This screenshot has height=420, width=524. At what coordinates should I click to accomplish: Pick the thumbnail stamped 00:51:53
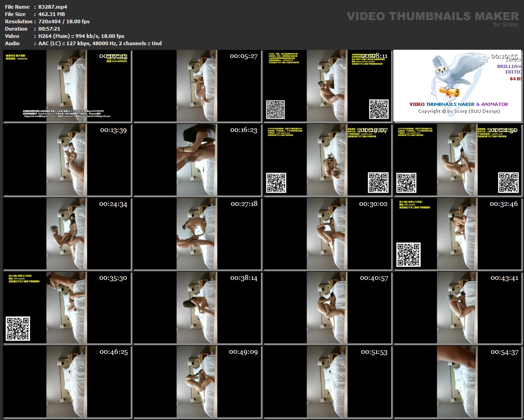pyautogui.click(x=327, y=382)
